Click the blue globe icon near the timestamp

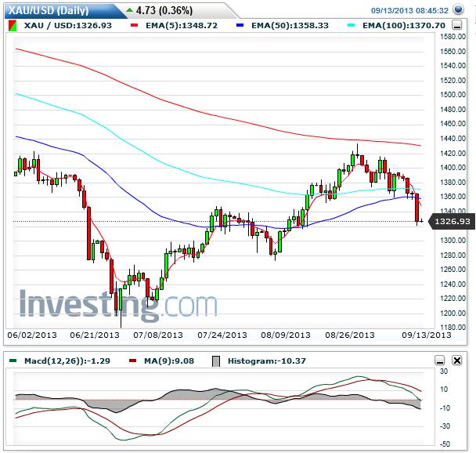pyautogui.click(x=458, y=9)
